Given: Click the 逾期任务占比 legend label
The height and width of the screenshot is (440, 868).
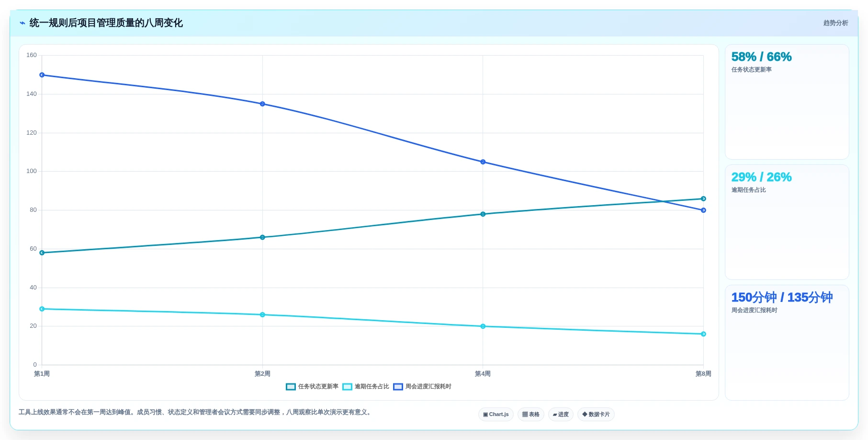Looking at the screenshot, I should [372, 387].
